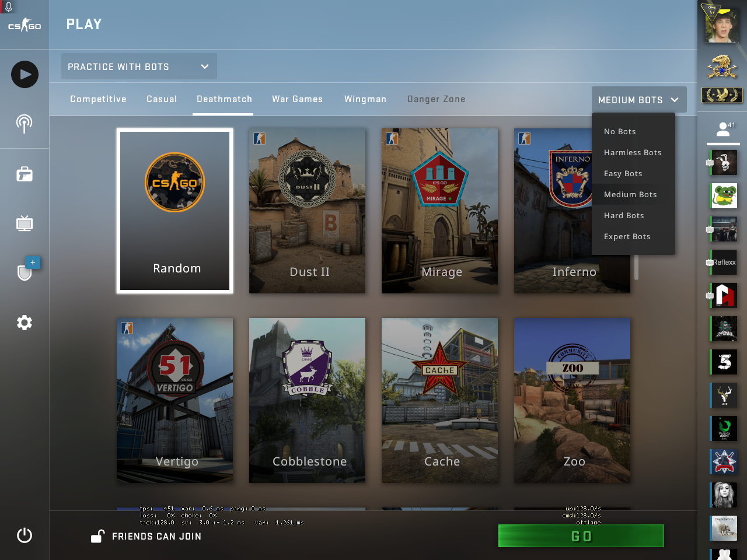The width and height of the screenshot is (747, 560).
Task: Select the Random map card
Action: coord(174,211)
